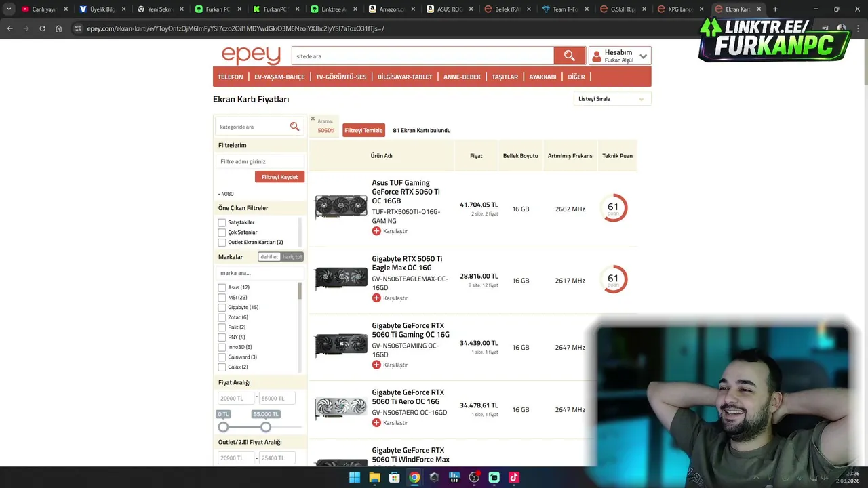Switch to the Linktree browser tab
Viewport: 868px width, 488px height.
pyautogui.click(x=334, y=9)
